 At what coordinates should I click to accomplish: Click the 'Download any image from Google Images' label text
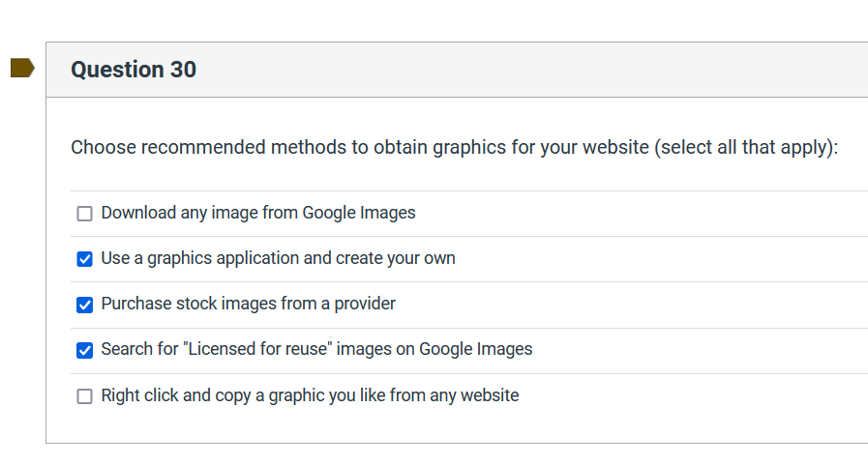point(257,213)
